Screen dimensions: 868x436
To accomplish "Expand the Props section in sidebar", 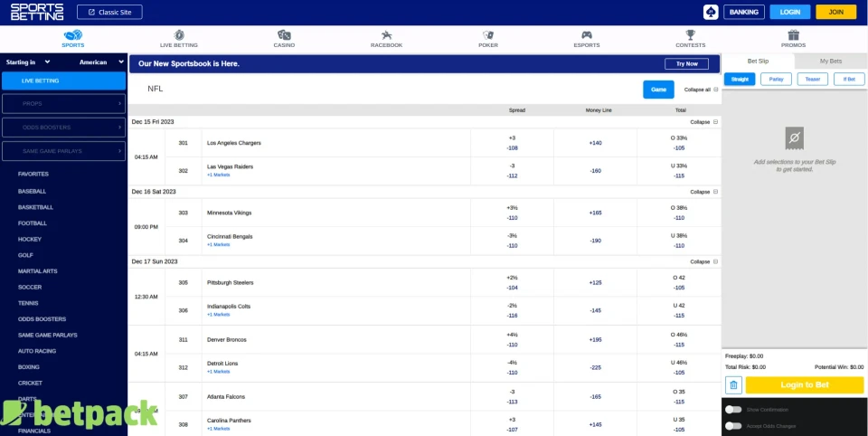I will coord(63,104).
